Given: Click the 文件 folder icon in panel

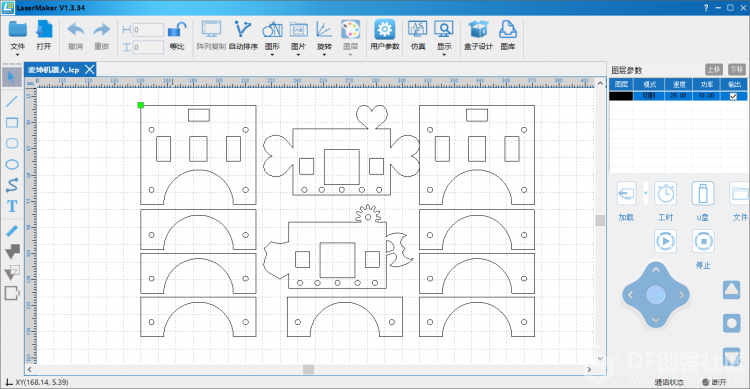Looking at the screenshot, I should [x=739, y=194].
